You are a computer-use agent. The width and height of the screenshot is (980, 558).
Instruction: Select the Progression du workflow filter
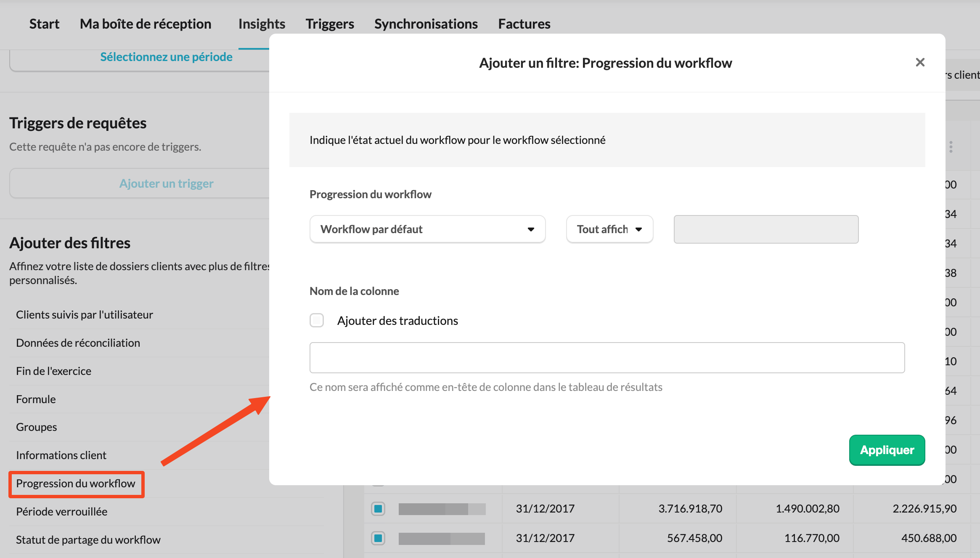[76, 484]
